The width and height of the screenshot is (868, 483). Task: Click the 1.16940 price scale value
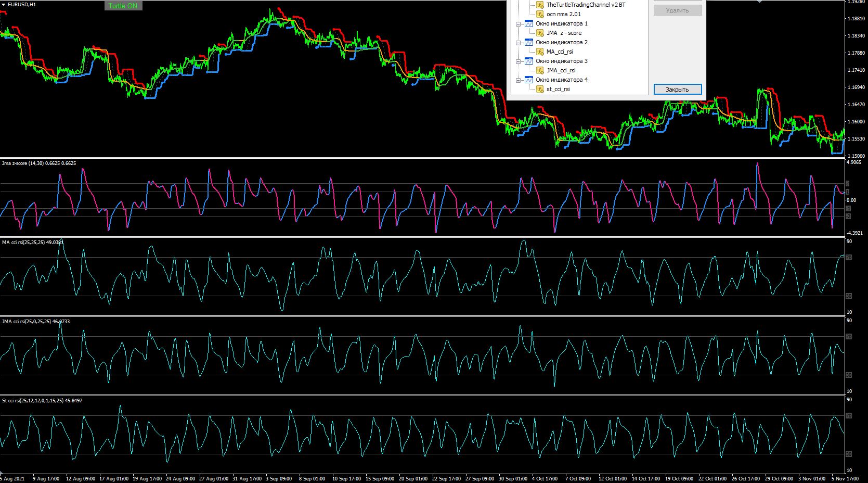coord(857,87)
